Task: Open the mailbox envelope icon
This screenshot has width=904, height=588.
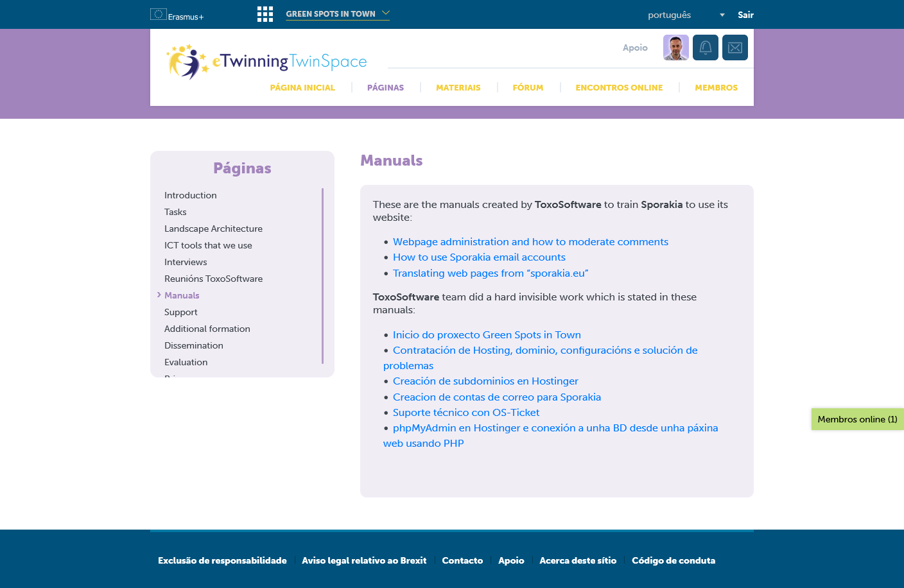Action: click(735, 48)
